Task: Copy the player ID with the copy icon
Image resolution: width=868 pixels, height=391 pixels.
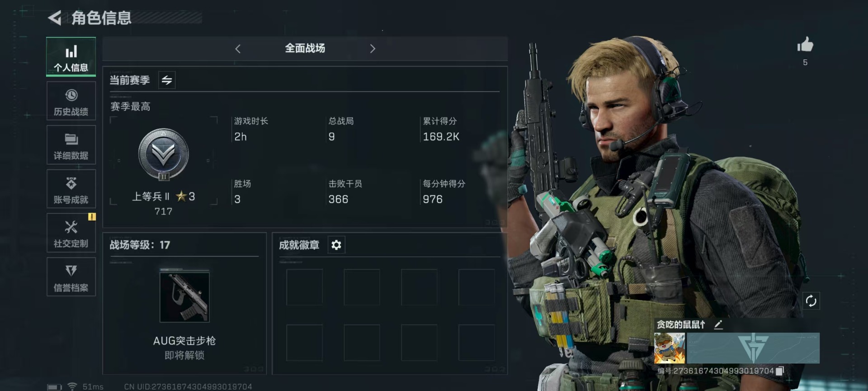Action: tap(779, 371)
